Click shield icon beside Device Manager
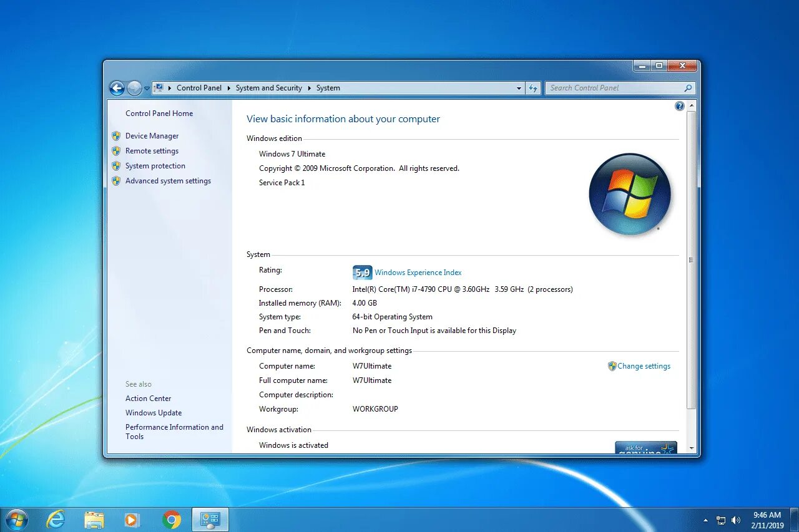799x532 pixels. [116, 136]
